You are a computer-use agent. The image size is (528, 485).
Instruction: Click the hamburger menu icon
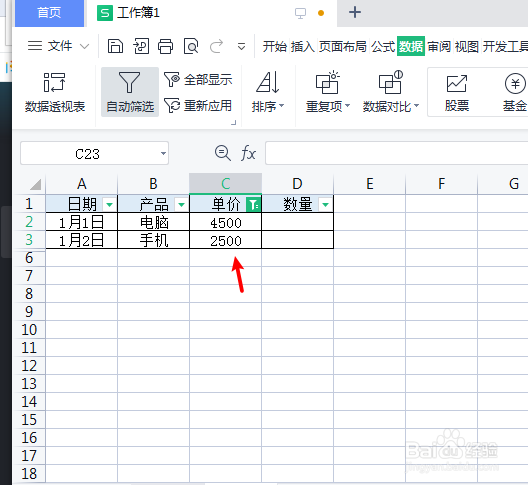point(35,46)
